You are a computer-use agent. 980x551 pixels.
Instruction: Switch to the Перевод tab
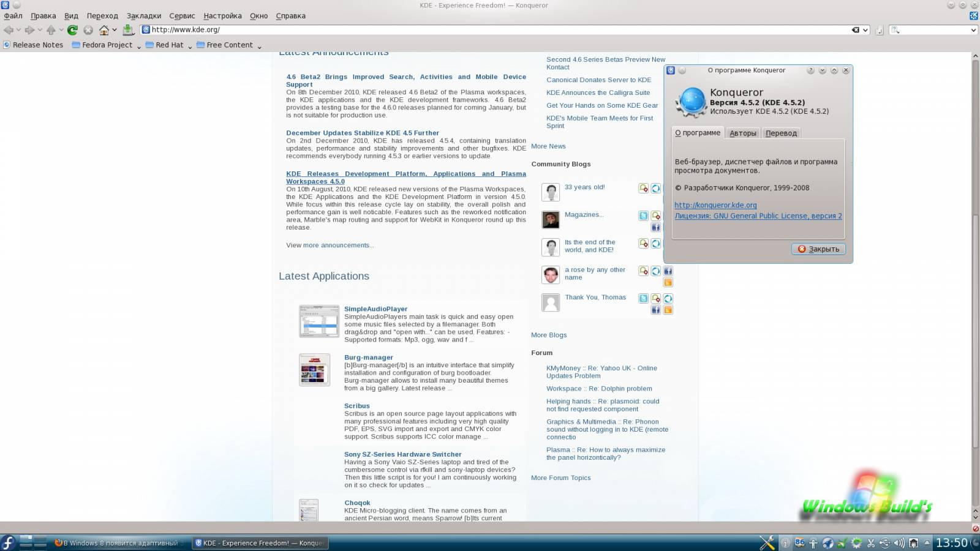pyautogui.click(x=782, y=133)
